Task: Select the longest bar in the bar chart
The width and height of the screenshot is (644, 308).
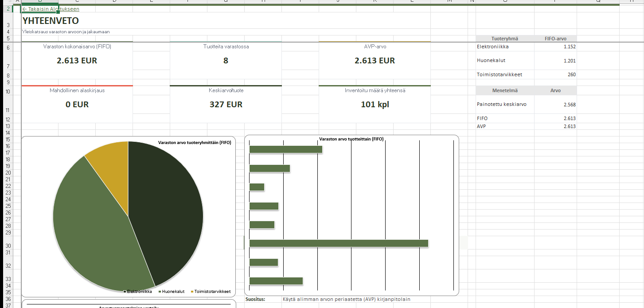Action: pos(339,243)
